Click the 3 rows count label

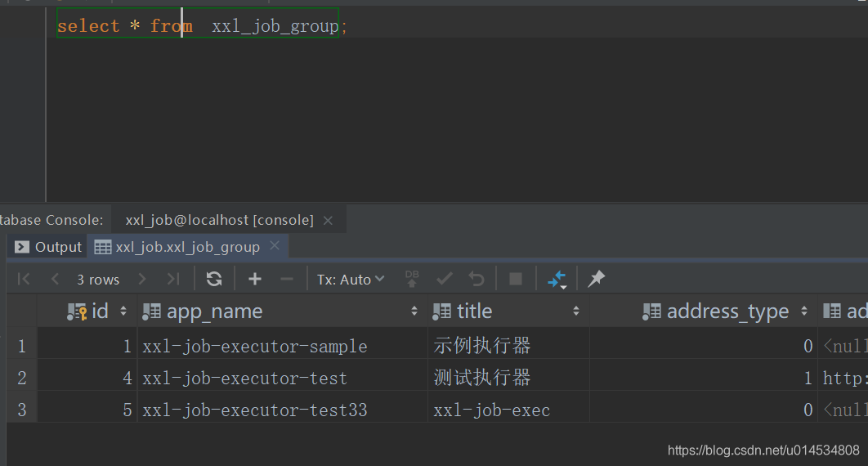[98, 280]
